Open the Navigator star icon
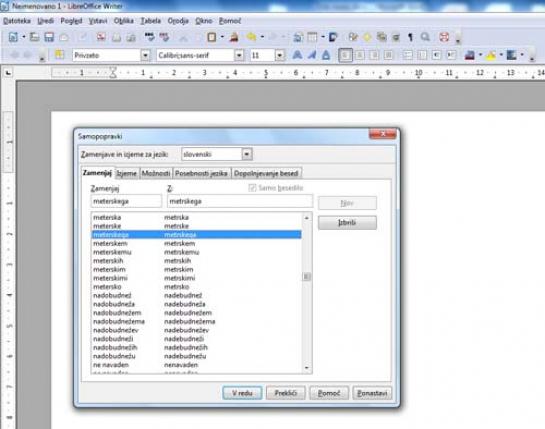 click(x=367, y=37)
